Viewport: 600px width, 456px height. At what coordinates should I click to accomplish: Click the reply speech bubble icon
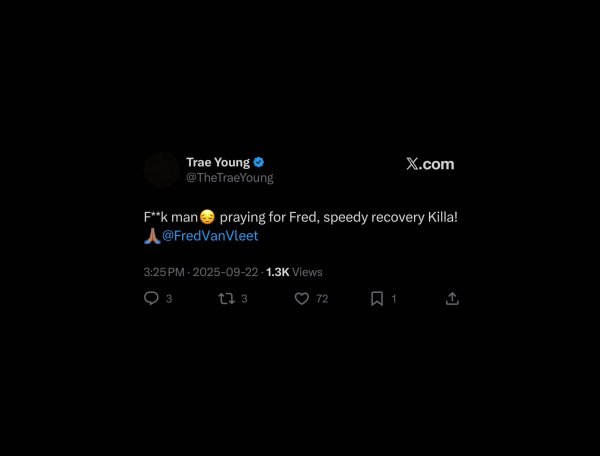[x=151, y=298]
